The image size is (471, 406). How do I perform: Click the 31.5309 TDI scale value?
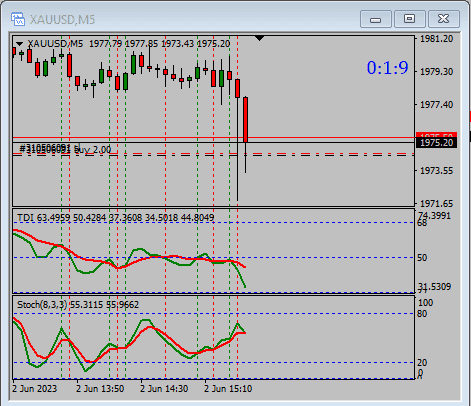434,286
